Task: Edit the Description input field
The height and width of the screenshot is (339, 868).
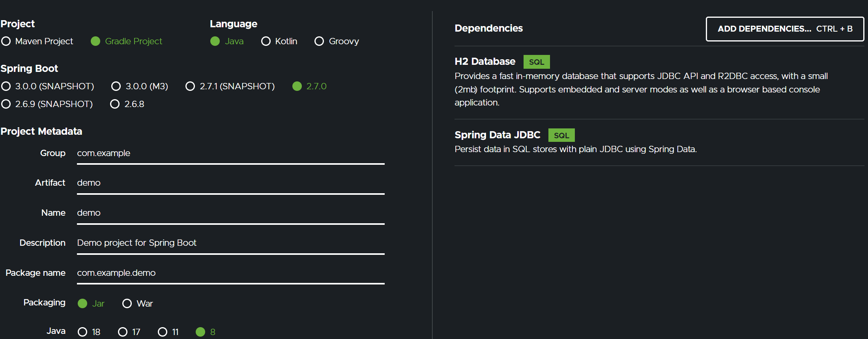Action: point(231,243)
